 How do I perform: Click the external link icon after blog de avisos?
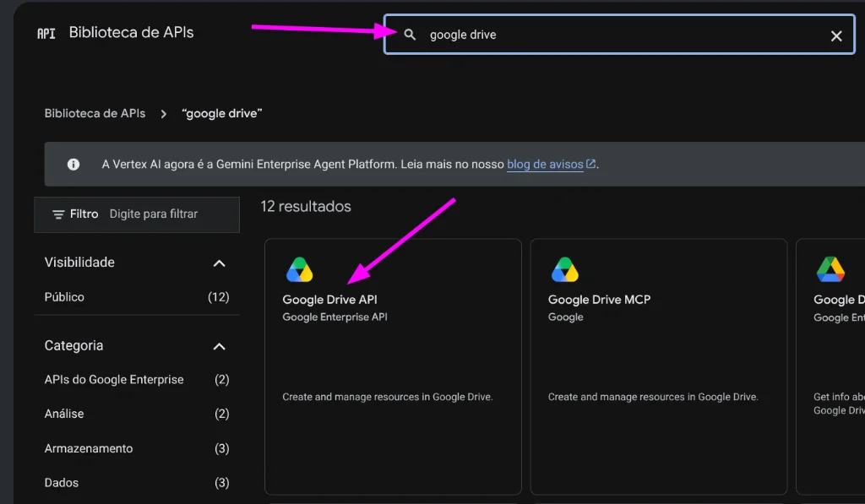[590, 164]
